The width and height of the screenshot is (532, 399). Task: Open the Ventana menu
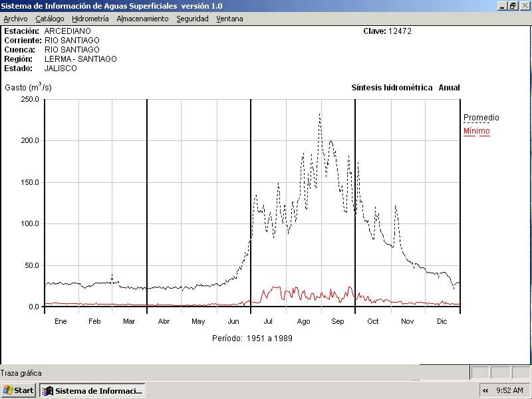click(x=229, y=19)
